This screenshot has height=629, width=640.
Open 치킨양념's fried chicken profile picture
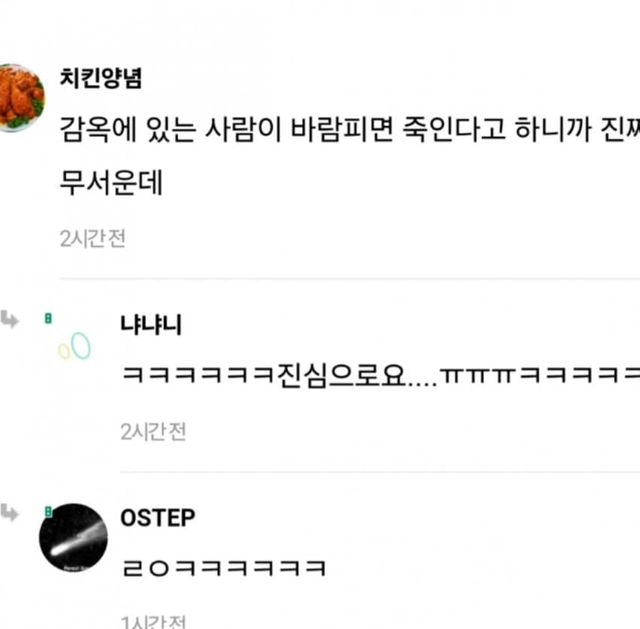coord(21,96)
